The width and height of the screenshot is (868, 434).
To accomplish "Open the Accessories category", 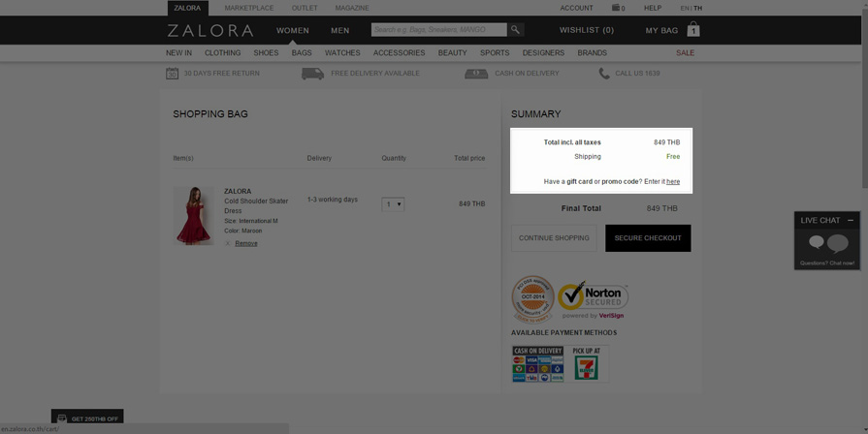I will click(x=400, y=53).
